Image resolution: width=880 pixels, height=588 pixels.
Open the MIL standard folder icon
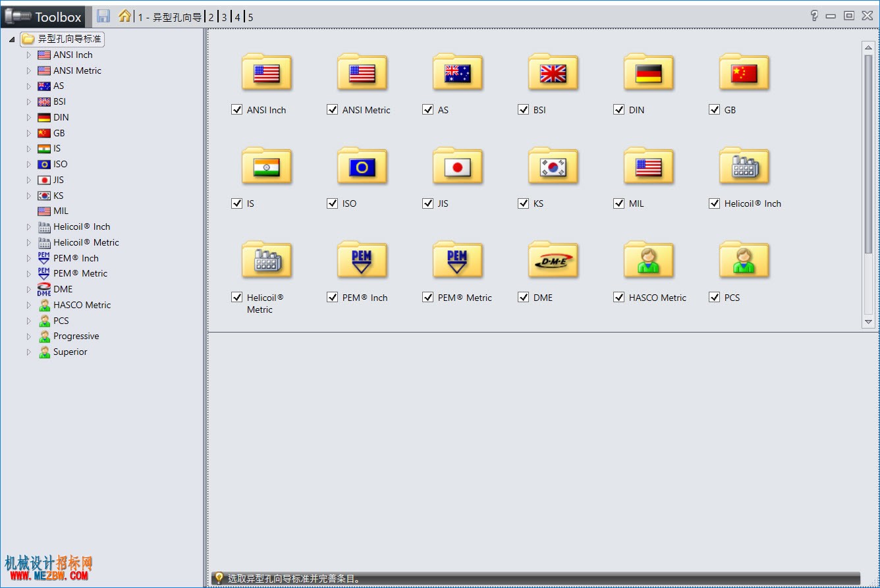click(649, 166)
